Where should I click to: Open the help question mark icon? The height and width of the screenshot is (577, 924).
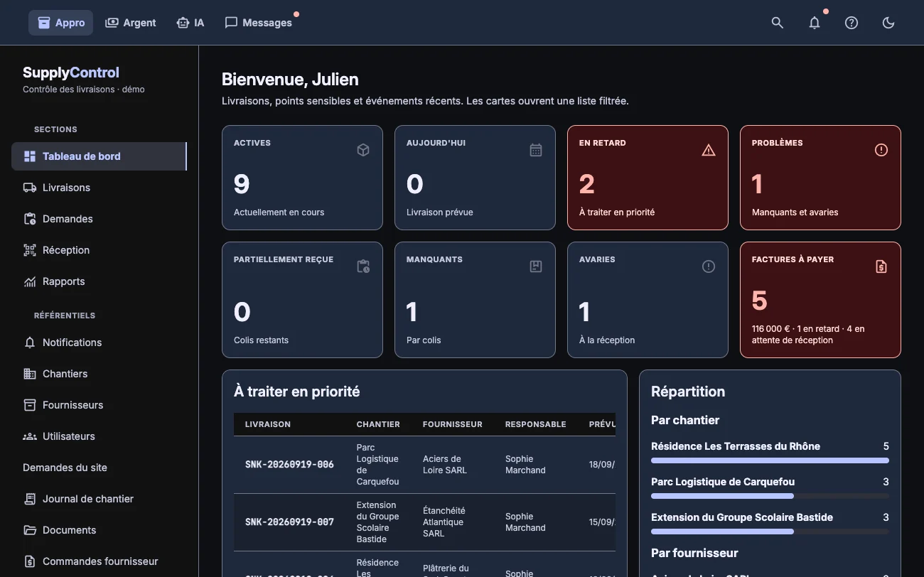pyautogui.click(x=852, y=23)
